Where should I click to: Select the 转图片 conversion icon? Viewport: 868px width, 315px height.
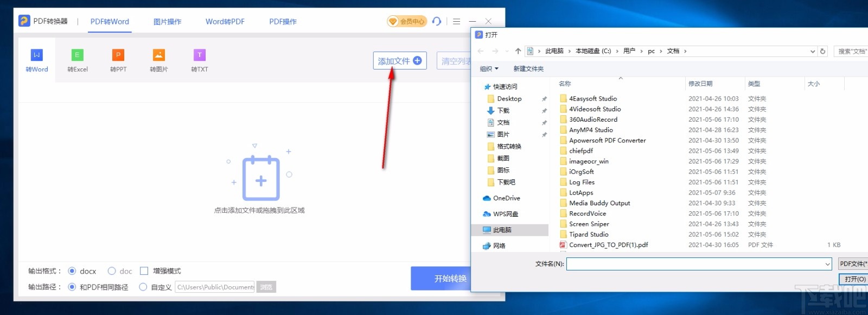coord(158,60)
